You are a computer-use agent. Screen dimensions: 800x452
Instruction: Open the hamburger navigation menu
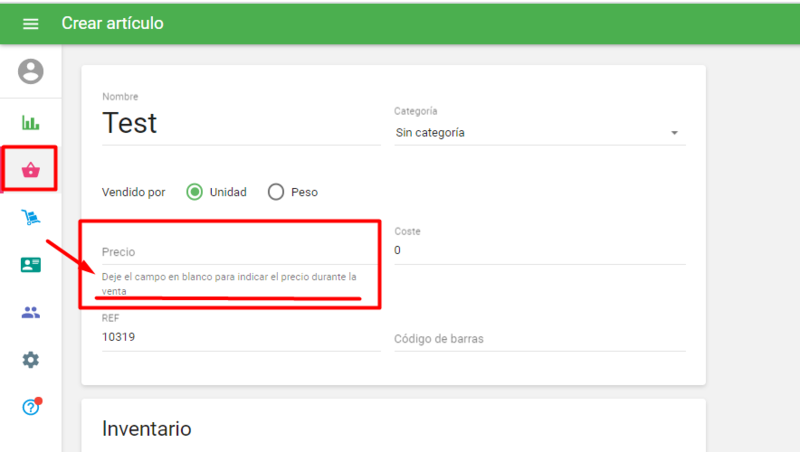pyautogui.click(x=30, y=24)
